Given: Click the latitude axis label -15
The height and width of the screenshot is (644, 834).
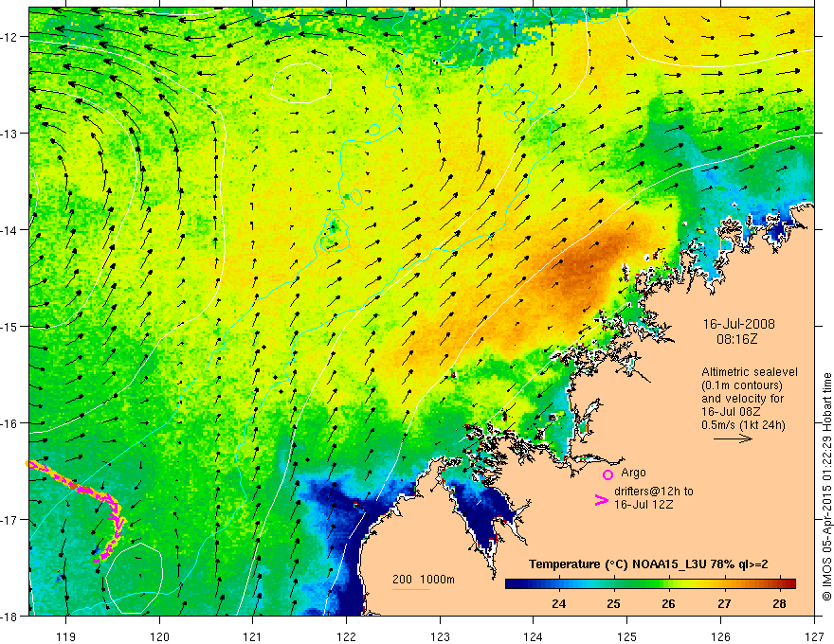Looking at the screenshot, I should click(x=10, y=326).
